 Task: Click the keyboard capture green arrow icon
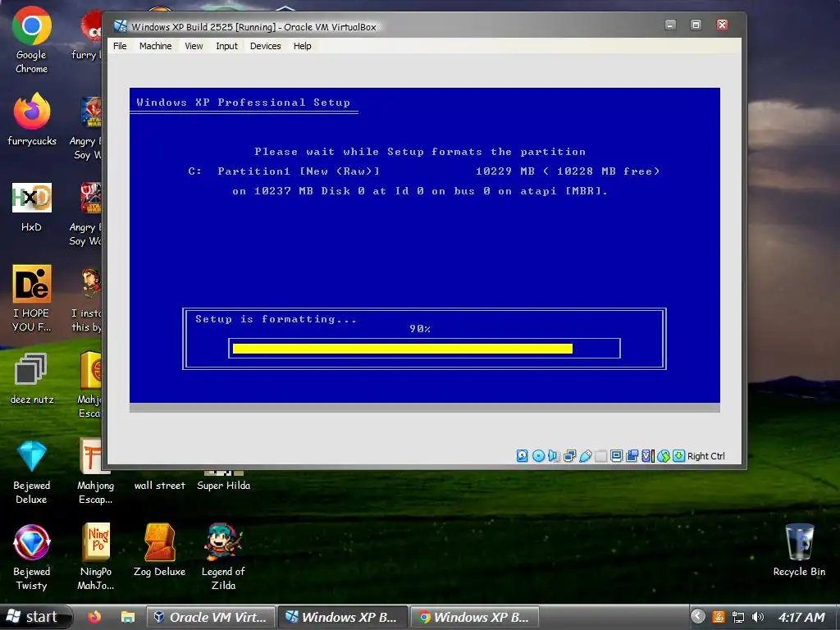(678, 456)
